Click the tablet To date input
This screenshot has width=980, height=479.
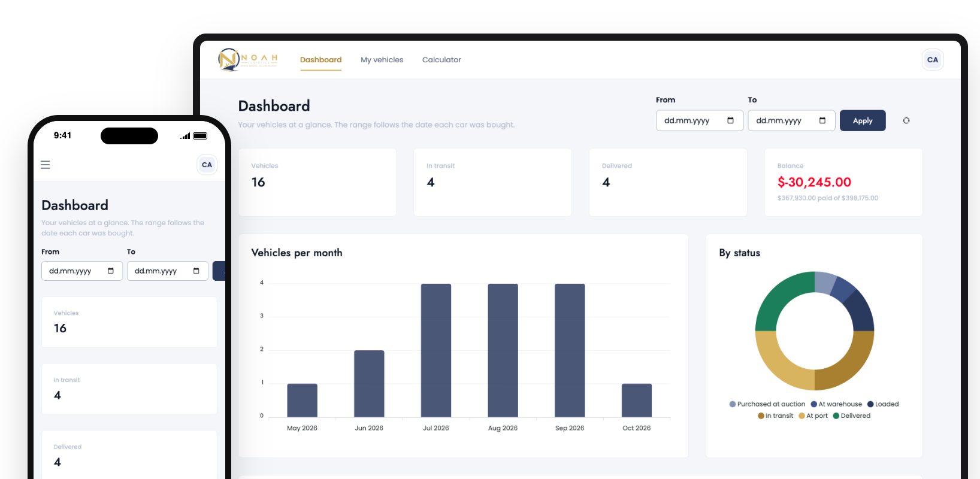(791, 120)
